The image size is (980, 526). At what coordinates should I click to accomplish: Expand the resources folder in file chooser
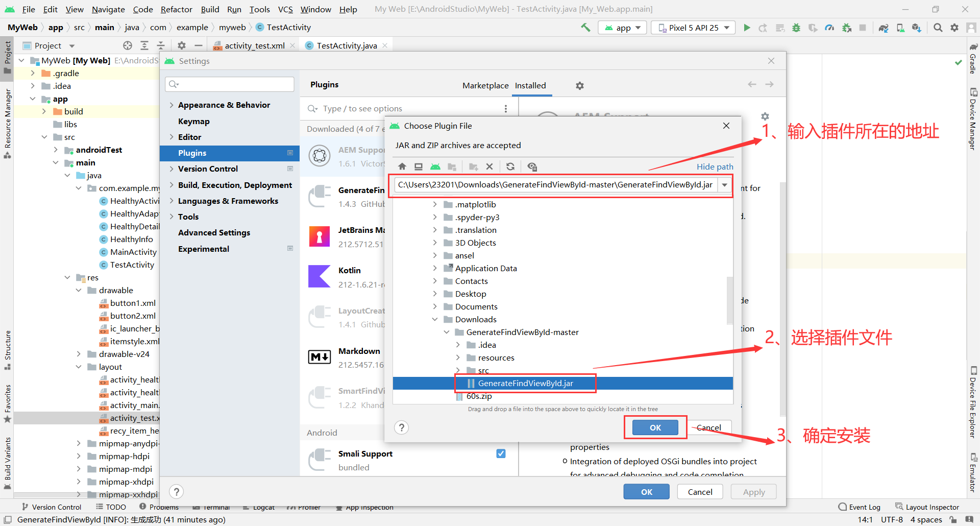pyautogui.click(x=458, y=357)
